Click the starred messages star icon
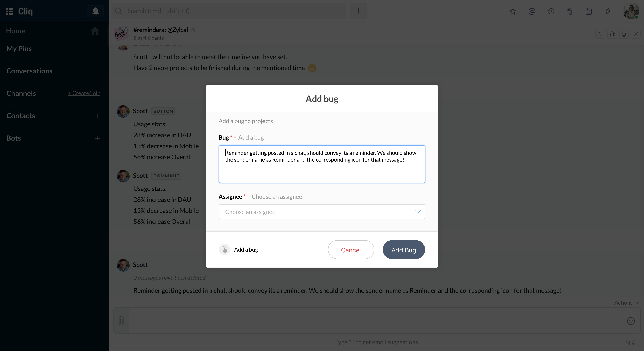 (513, 11)
